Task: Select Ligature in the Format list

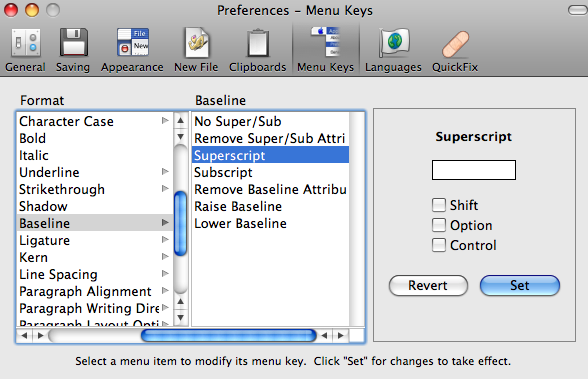Action: (x=95, y=240)
